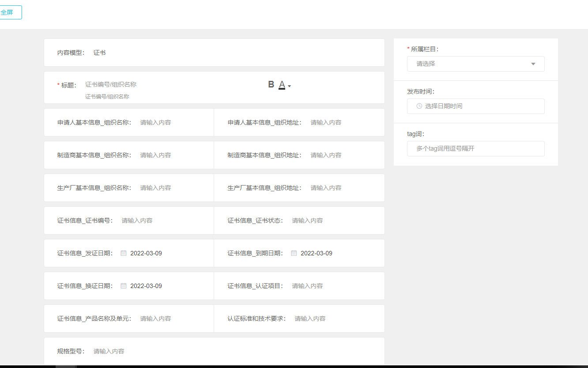Click the 发布时间 label
The height and width of the screenshot is (368, 588).
421,91
